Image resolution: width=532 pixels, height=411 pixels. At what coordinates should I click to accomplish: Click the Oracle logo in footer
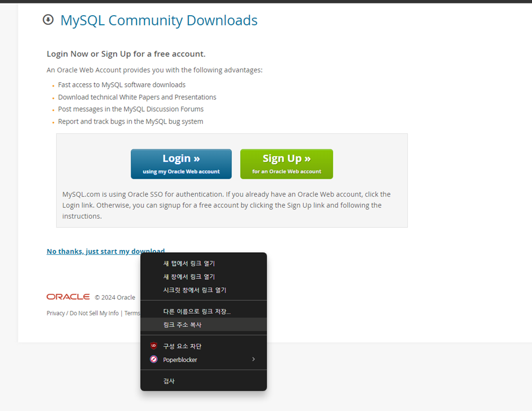click(68, 297)
